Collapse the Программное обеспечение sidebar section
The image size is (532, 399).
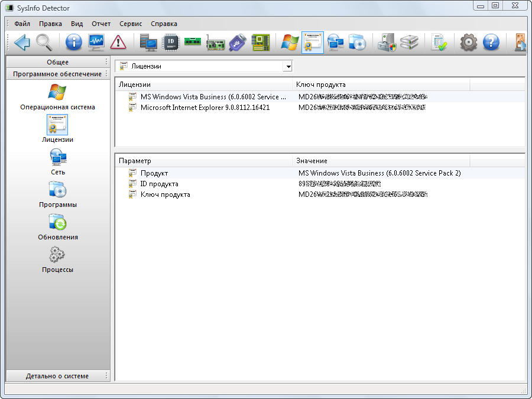coord(58,74)
